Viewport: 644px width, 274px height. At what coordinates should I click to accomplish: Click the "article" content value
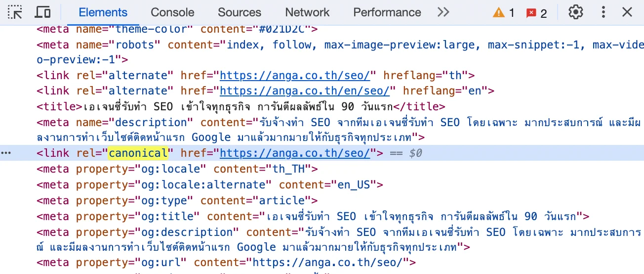click(x=282, y=201)
